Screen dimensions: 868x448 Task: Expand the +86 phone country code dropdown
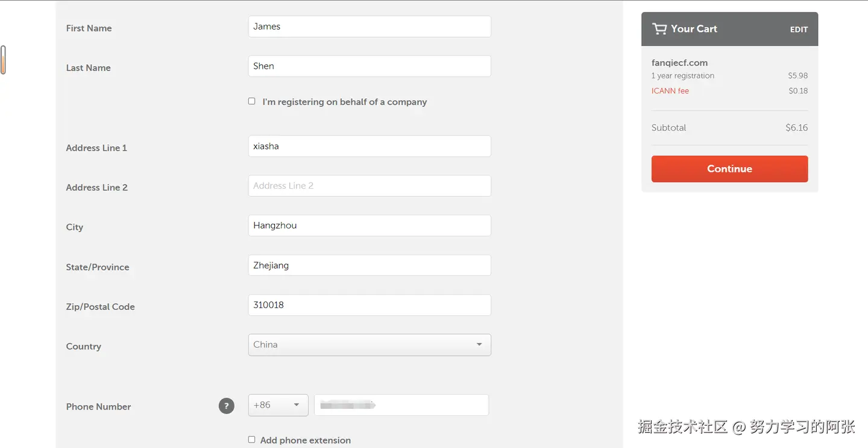pyautogui.click(x=278, y=405)
